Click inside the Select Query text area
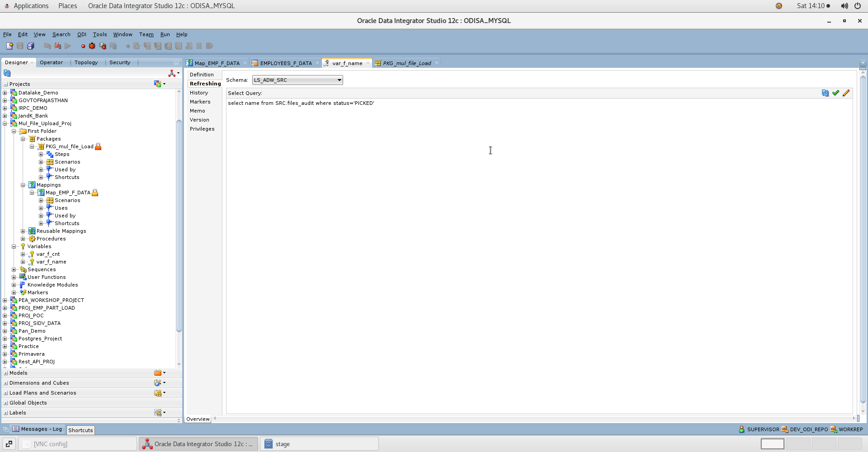Image resolution: width=868 pixels, height=452 pixels. (539, 255)
